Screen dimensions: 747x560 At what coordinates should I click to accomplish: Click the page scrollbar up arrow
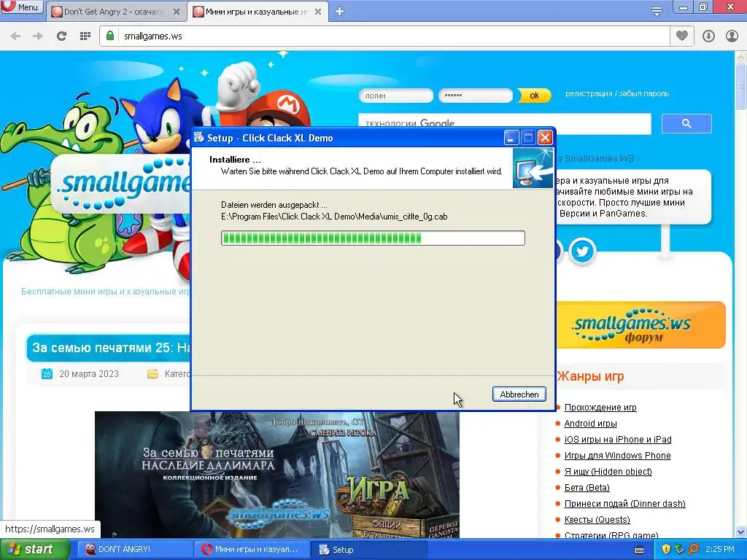tap(741, 57)
